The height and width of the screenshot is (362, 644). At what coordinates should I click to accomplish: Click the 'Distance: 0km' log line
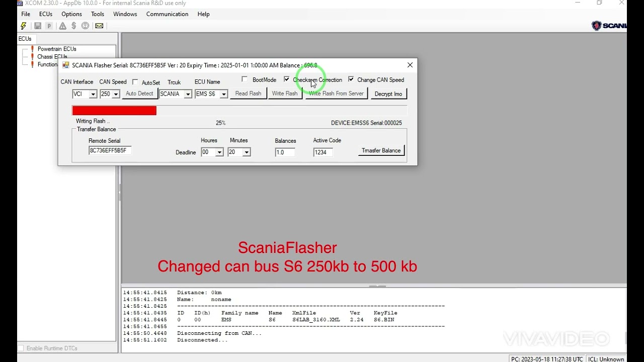(x=199, y=293)
